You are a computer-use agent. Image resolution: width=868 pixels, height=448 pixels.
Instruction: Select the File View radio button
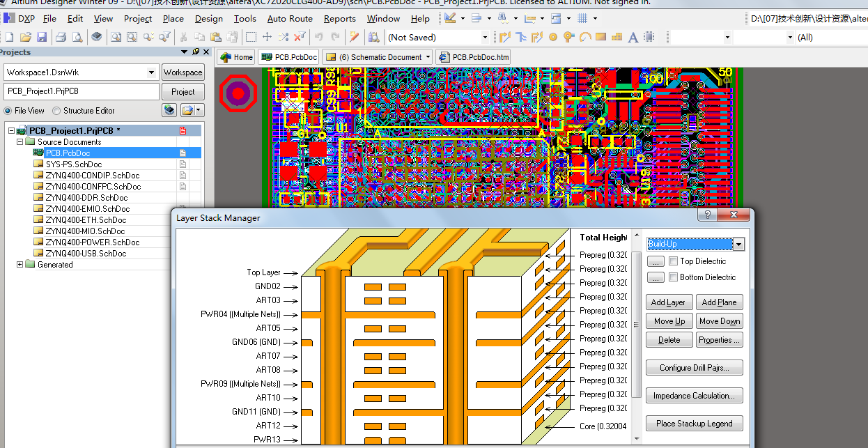click(x=8, y=111)
